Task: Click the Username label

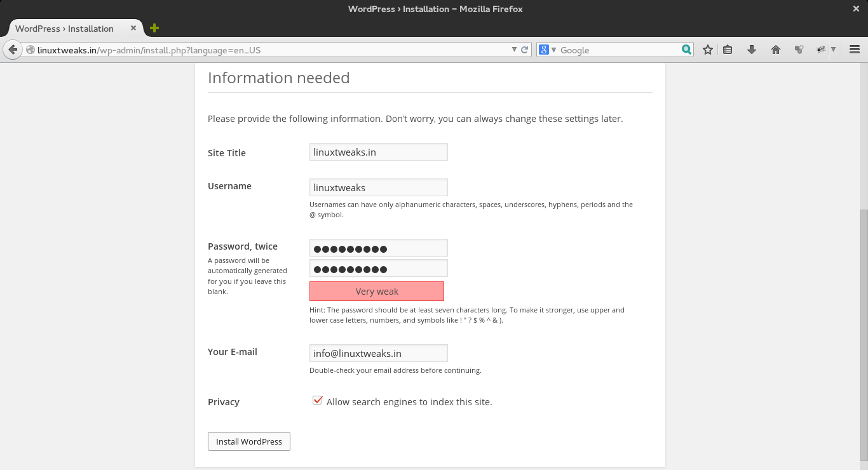Action: pos(229,186)
